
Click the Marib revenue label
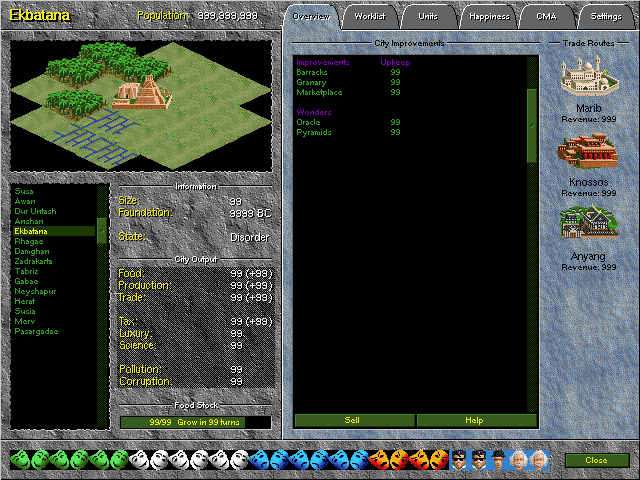pyautogui.click(x=589, y=119)
